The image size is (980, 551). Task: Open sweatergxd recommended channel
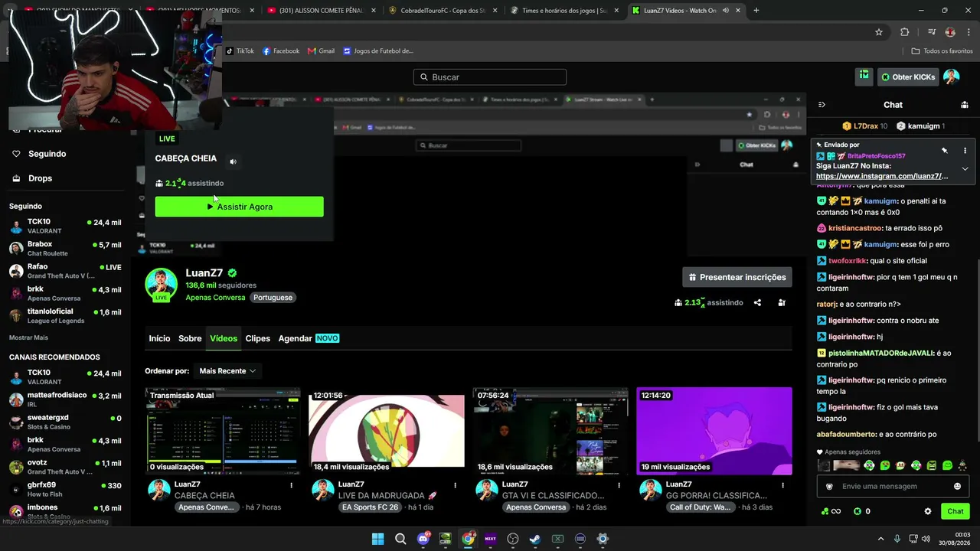65,422
